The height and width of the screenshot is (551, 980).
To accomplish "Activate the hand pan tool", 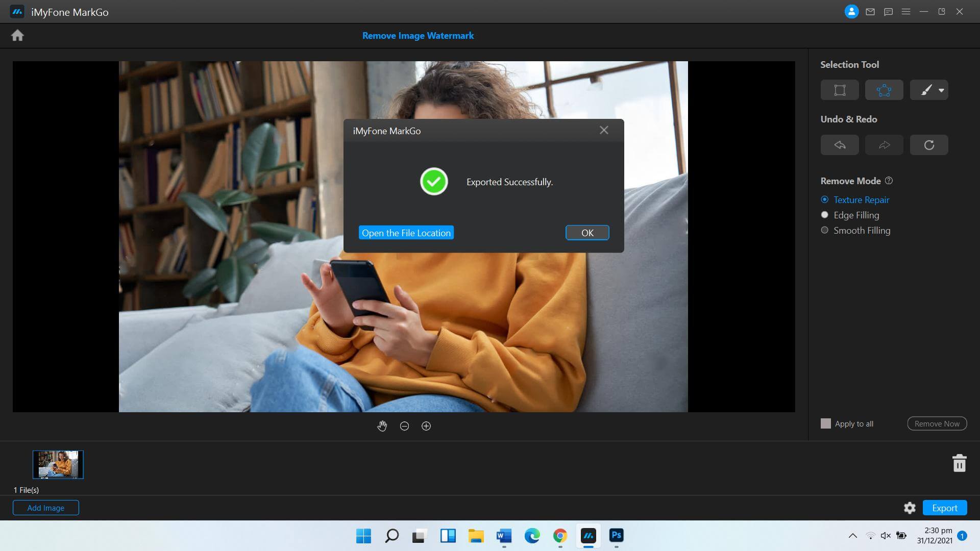I will click(x=382, y=426).
